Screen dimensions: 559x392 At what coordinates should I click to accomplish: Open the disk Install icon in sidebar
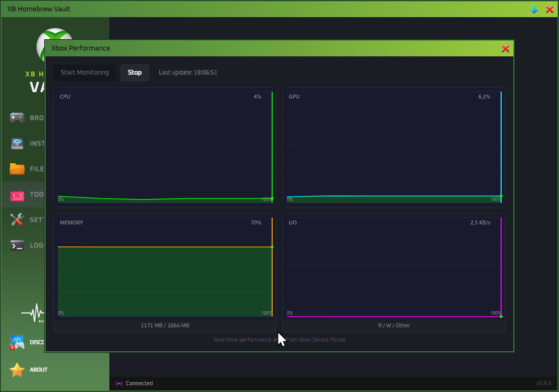(x=17, y=143)
